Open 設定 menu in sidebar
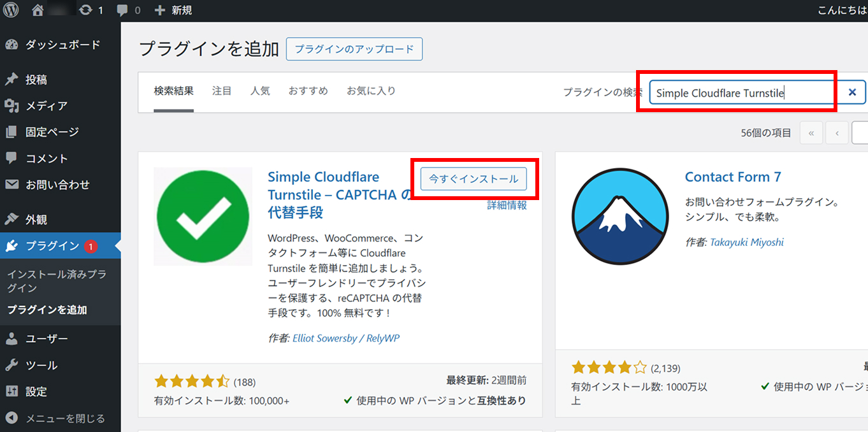Screen dimensions: 868x432 pos(61,391)
